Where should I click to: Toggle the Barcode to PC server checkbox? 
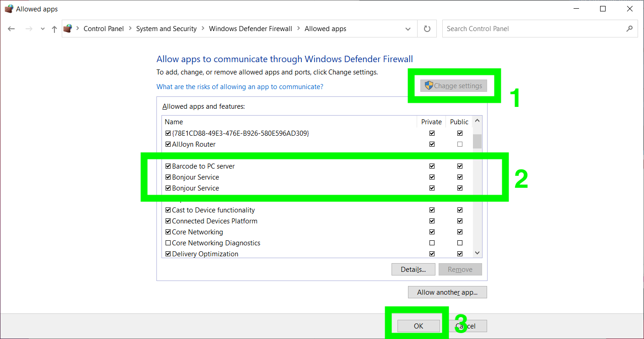(168, 166)
